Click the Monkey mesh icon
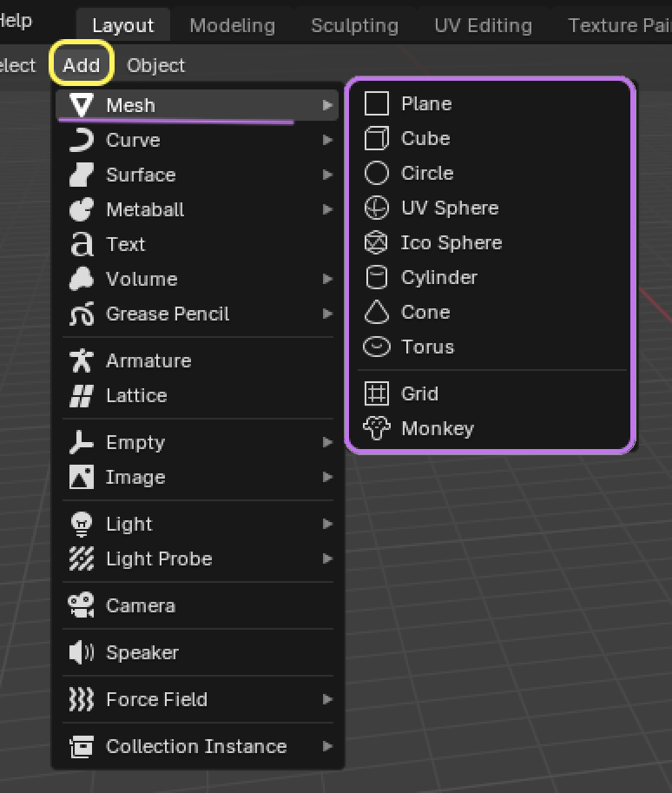Viewport: 672px width, 793px height. pyautogui.click(x=376, y=428)
